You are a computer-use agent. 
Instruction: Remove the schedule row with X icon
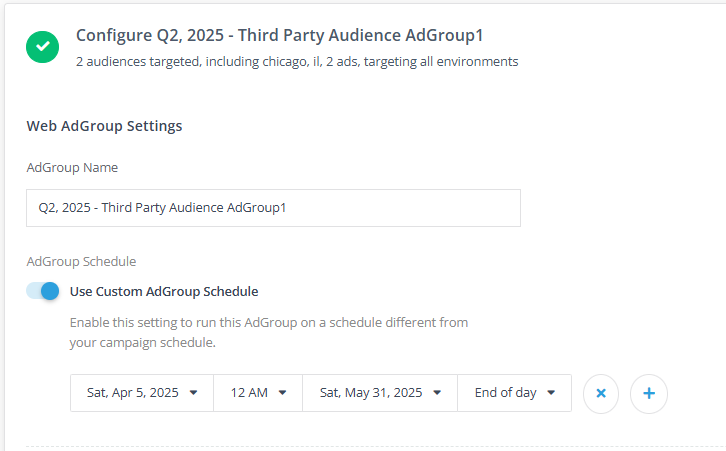pos(601,393)
